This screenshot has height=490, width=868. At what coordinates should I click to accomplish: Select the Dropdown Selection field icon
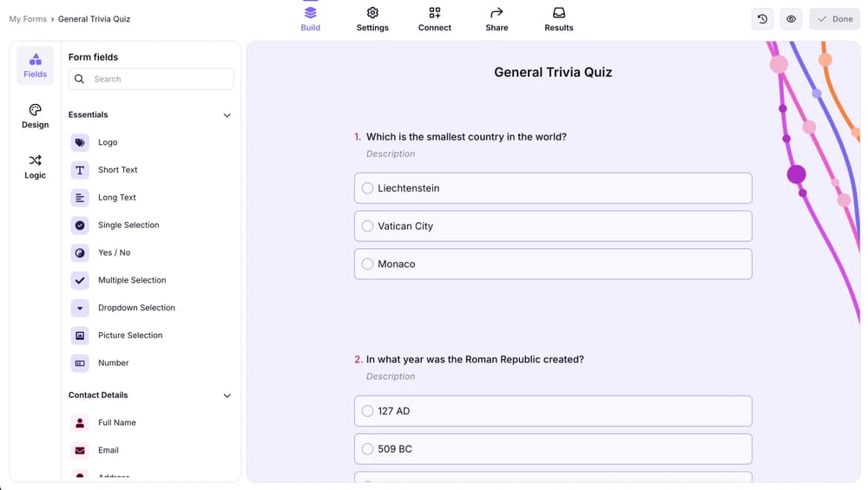tap(80, 308)
